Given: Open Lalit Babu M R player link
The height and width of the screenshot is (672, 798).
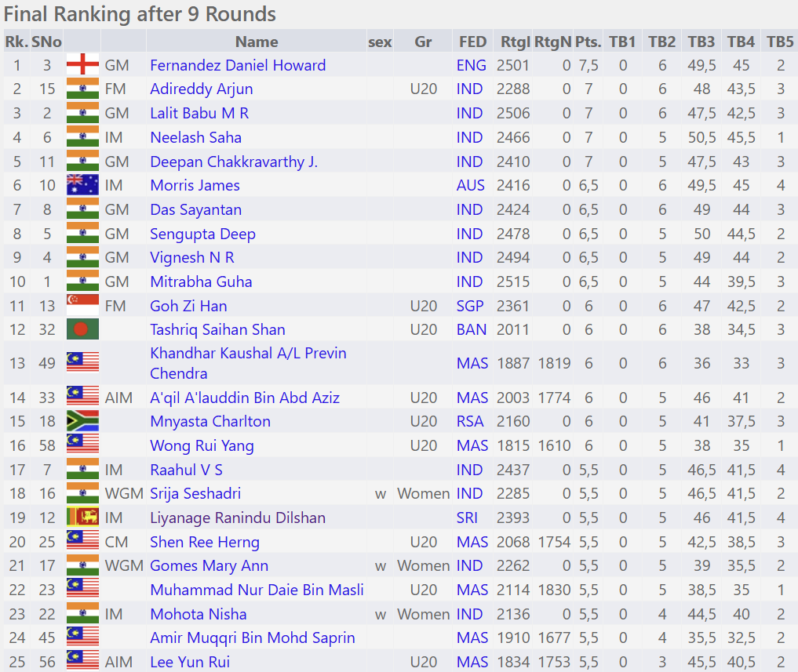Looking at the screenshot, I should pyautogui.click(x=199, y=114).
